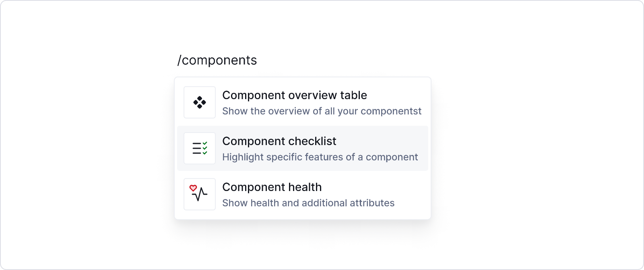Image resolution: width=644 pixels, height=270 pixels.
Task: Click into the /components command text
Action: [217, 60]
